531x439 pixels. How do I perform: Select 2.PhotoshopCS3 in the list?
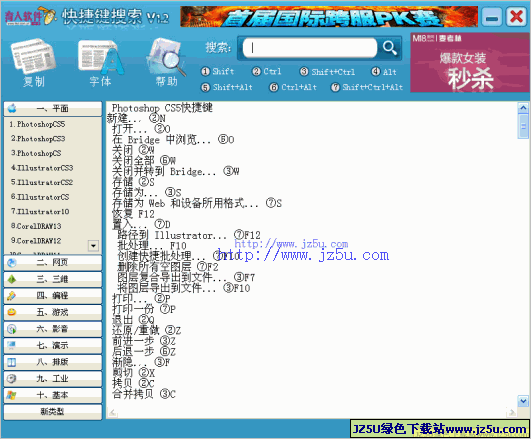pyautogui.click(x=38, y=139)
